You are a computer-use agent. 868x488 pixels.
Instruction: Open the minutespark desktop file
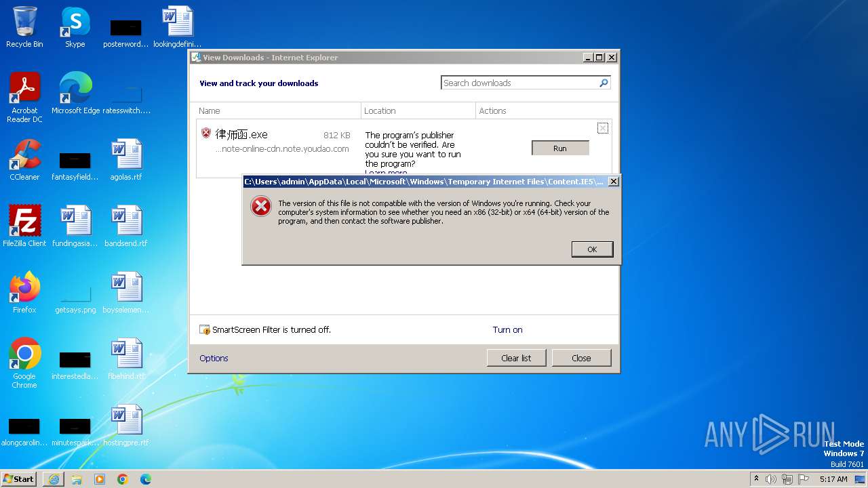tap(75, 430)
